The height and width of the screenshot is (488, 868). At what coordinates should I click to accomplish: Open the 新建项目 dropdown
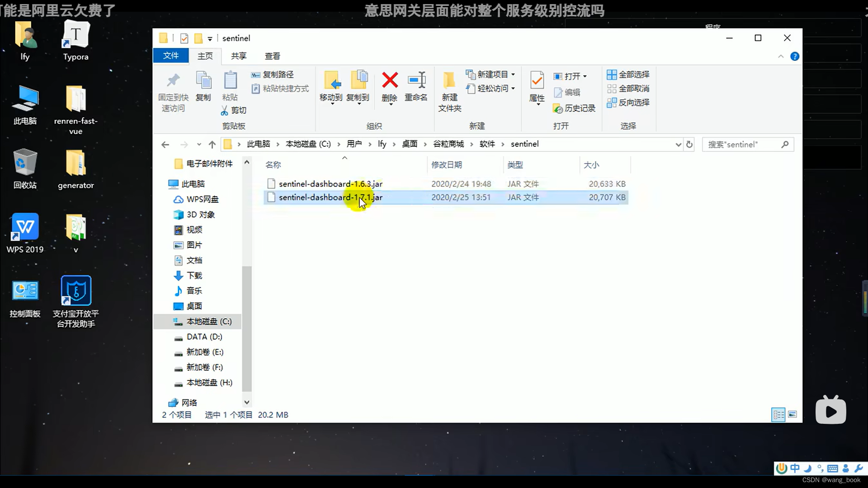513,74
